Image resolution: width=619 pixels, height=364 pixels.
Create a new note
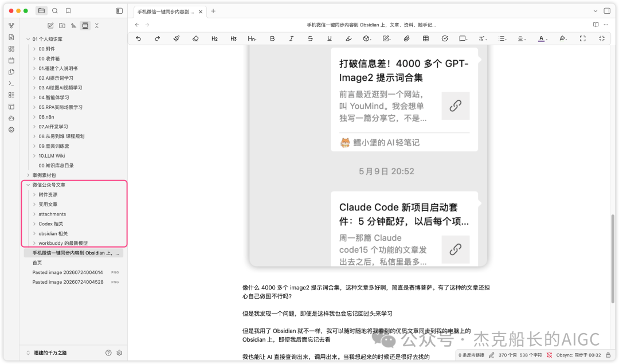50,26
